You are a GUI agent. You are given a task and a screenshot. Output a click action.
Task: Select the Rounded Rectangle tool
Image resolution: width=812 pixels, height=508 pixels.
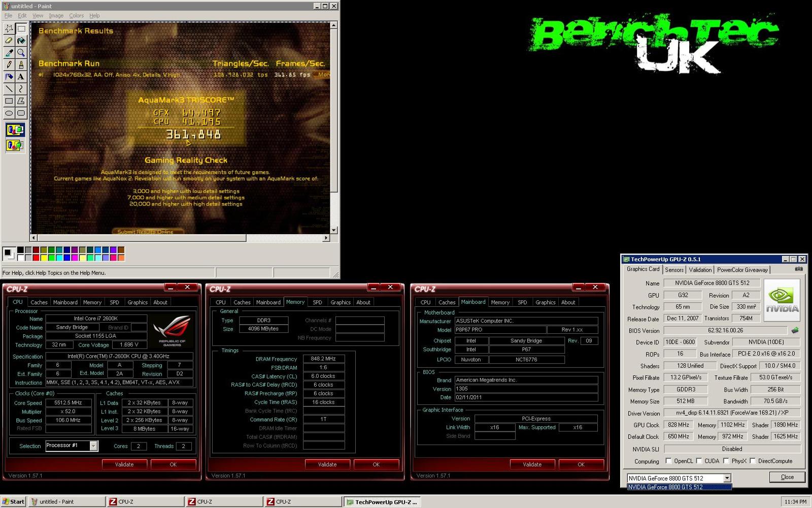coord(21,113)
